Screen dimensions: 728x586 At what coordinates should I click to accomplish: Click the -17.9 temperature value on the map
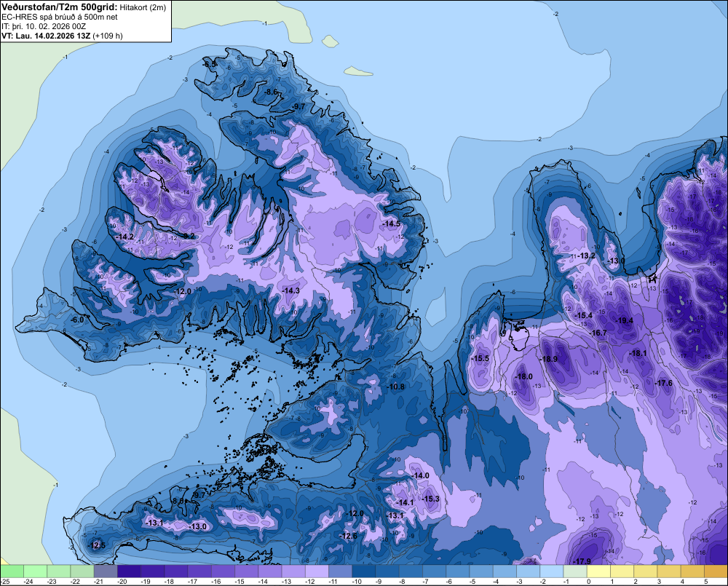[x=582, y=561]
